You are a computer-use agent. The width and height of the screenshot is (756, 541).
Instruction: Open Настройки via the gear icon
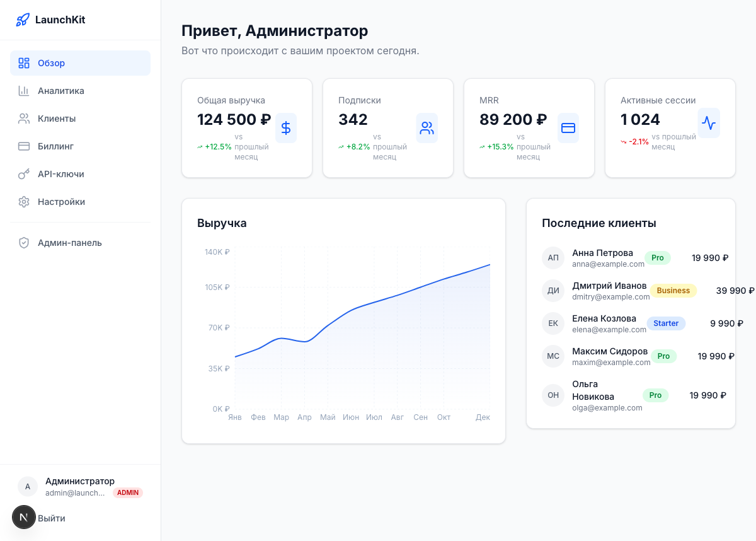point(25,202)
